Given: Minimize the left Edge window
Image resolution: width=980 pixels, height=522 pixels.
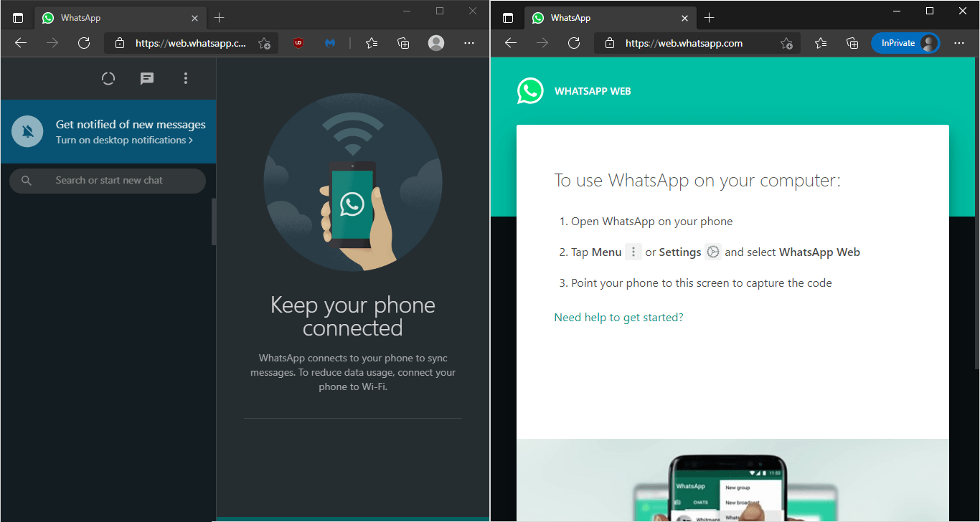Looking at the screenshot, I should 407,11.
